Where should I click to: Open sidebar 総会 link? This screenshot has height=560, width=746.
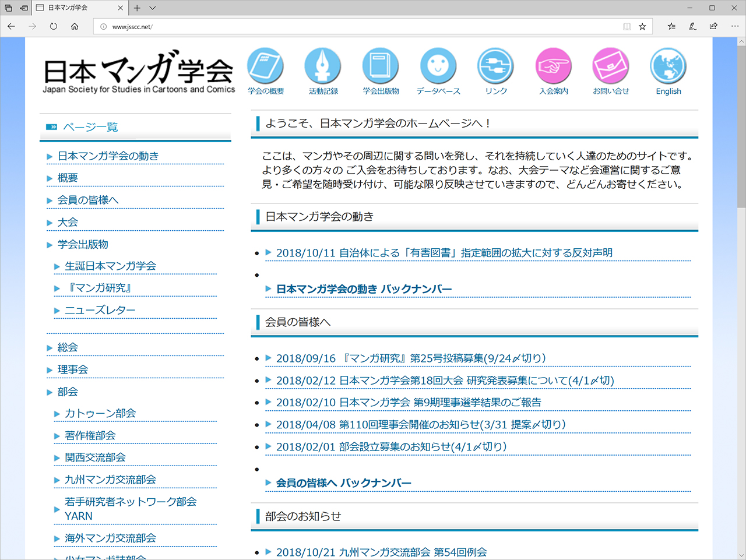pos(68,347)
